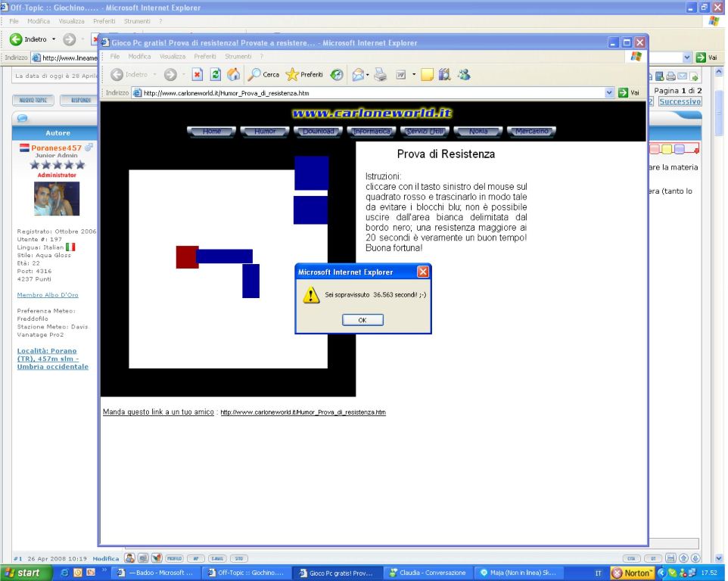The height and width of the screenshot is (581, 728).
Task: Open Preferiti star favorites
Action: point(304,75)
